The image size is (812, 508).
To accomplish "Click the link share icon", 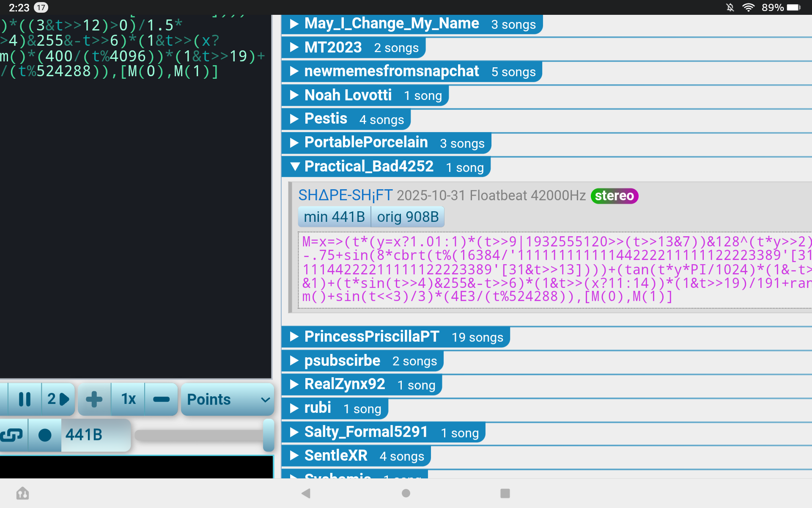I will pyautogui.click(x=12, y=435).
